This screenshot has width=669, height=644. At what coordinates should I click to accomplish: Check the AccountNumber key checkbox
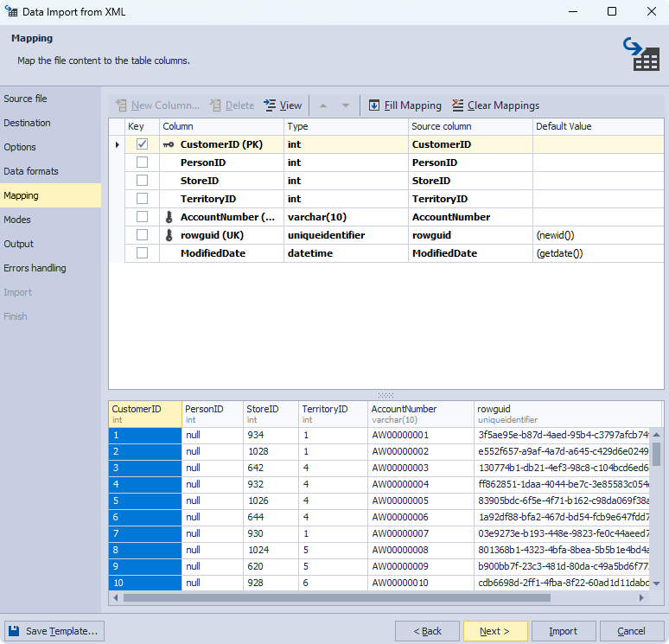(142, 217)
